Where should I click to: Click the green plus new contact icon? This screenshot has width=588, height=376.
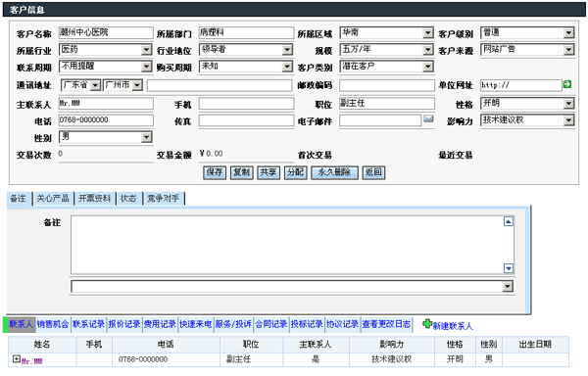pos(427,323)
